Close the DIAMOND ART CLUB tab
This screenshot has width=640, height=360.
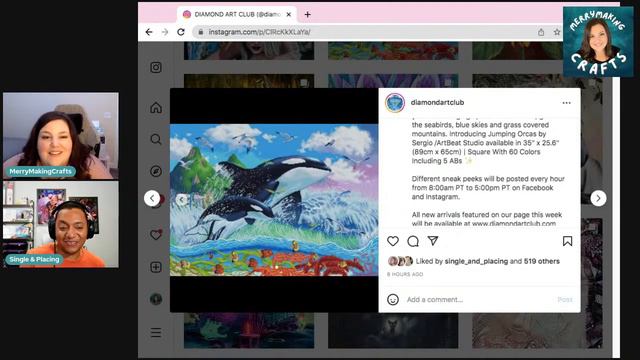coord(289,14)
